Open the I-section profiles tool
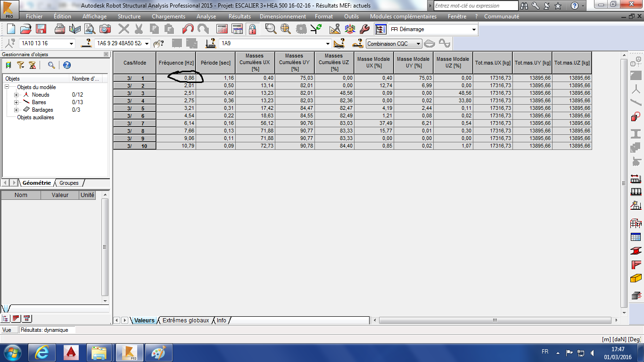 click(636, 133)
